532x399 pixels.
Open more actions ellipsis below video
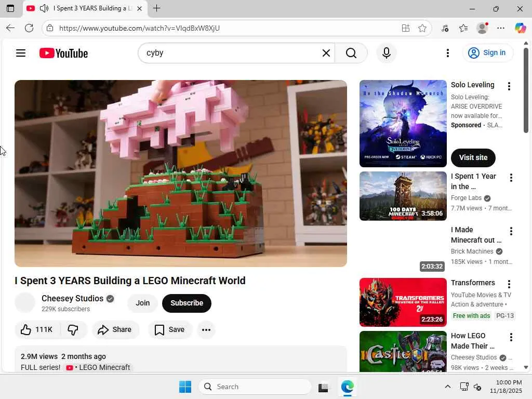point(206,330)
